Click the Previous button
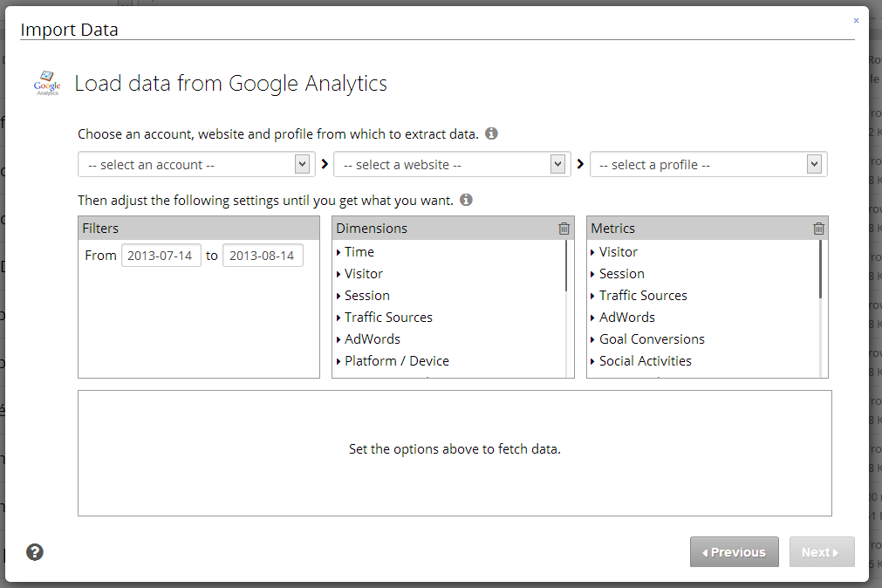 [734, 552]
